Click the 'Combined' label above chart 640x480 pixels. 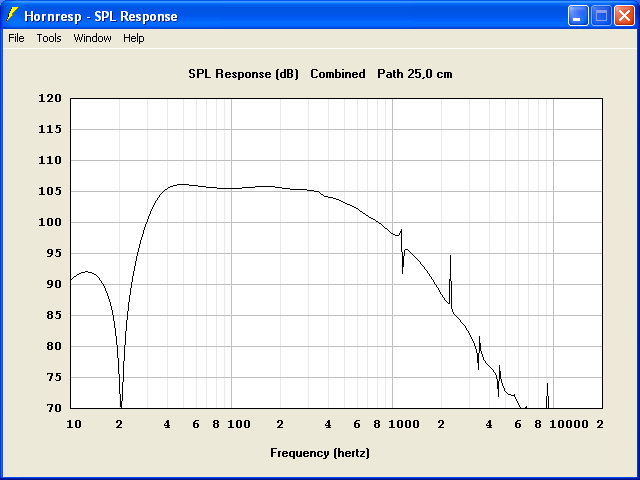[338, 74]
